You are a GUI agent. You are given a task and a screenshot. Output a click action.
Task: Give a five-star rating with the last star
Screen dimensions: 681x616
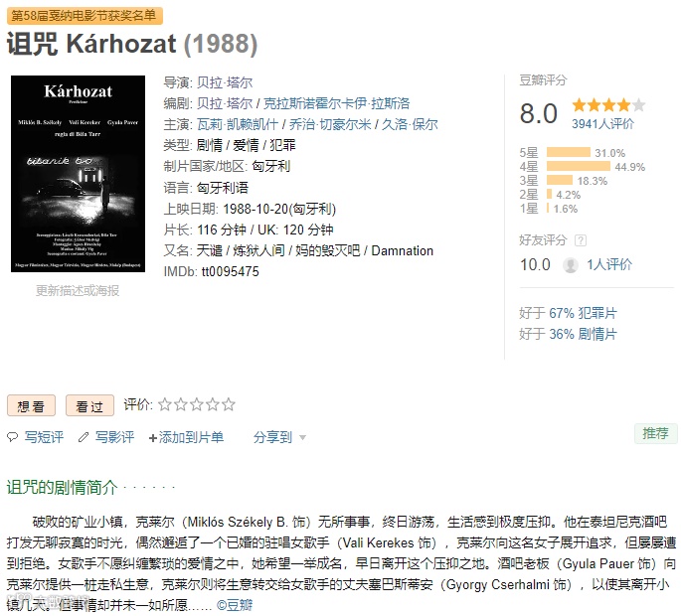(x=229, y=404)
